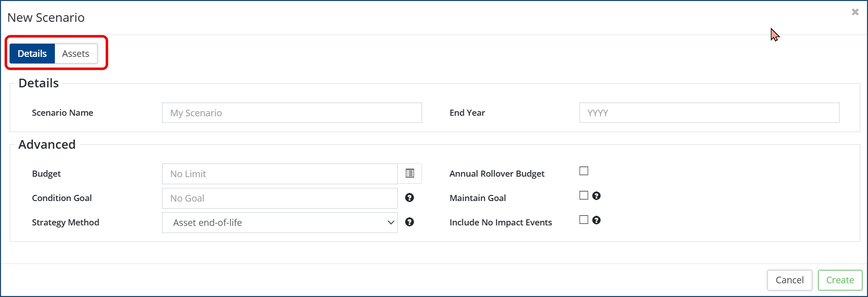Image resolution: width=868 pixels, height=297 pixels.
Task: Click the Strategy Method help icon
Action: point(409,222)
